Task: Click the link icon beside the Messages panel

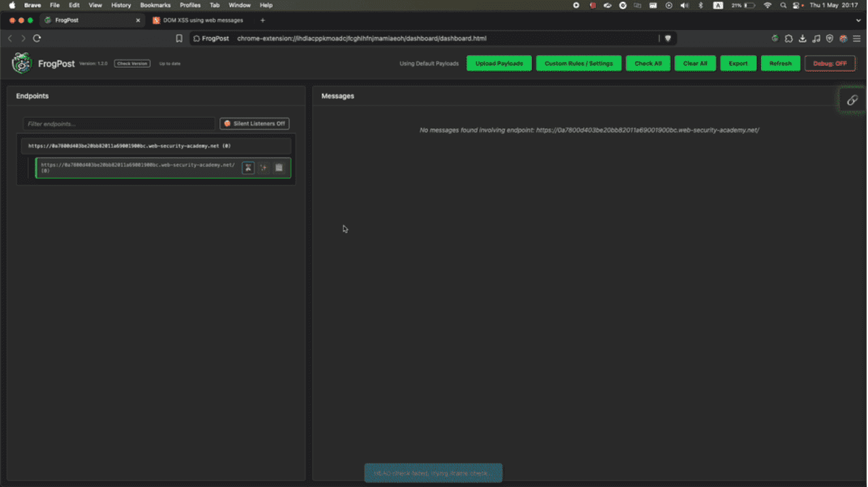Action: (852, 101)
